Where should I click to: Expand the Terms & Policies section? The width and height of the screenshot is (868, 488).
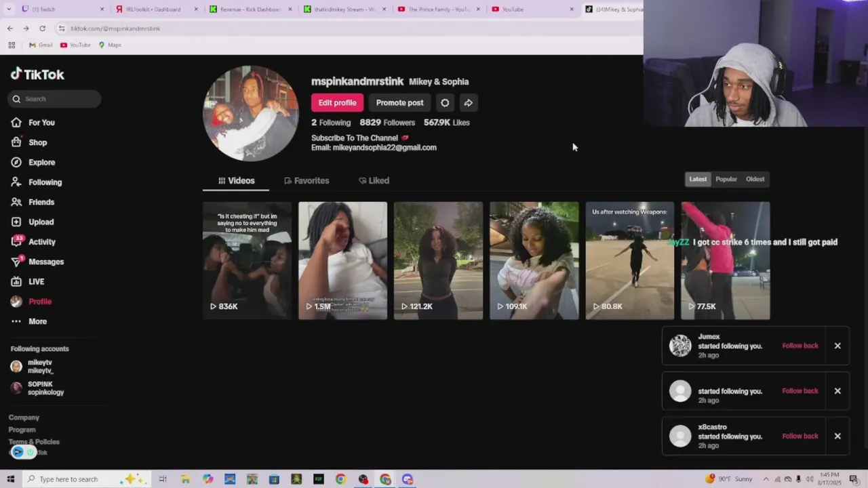pos(34,442)
